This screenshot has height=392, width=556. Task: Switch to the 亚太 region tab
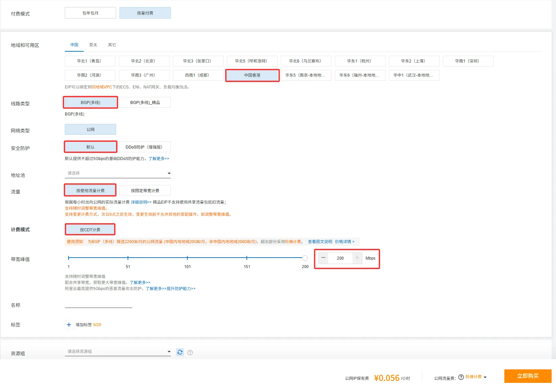point(93,45)
